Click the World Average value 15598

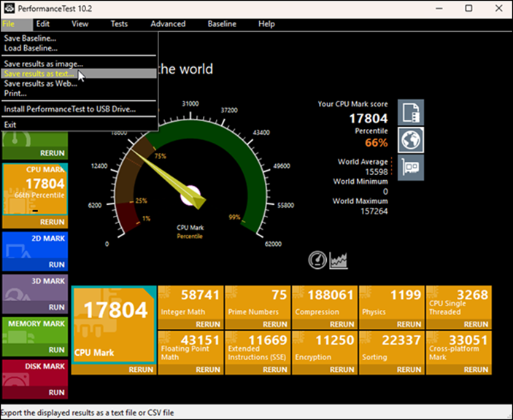[377, 171]
